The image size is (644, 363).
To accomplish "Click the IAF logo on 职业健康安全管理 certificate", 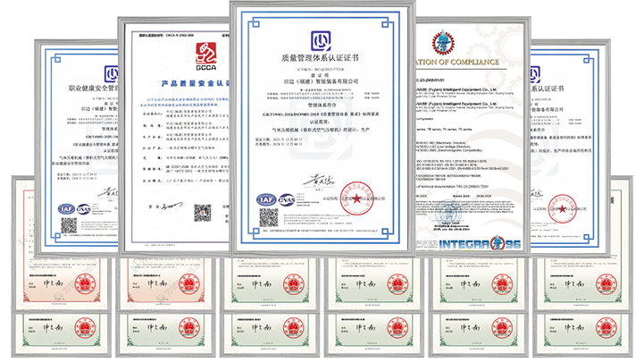I will pos(66,209).
